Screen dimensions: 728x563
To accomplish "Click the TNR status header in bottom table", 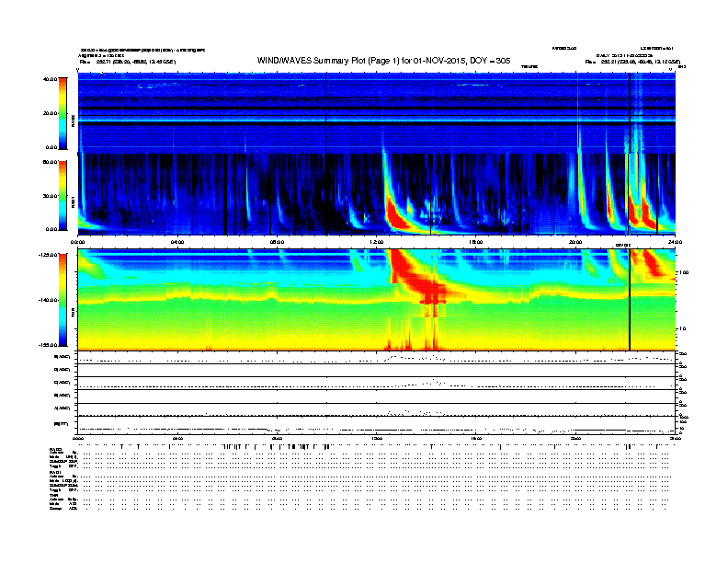I will click(53, 495).
